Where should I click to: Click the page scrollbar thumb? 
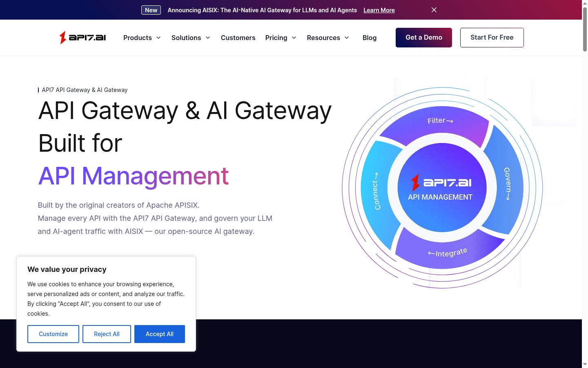pyautogui.click(x=585, y=29)
